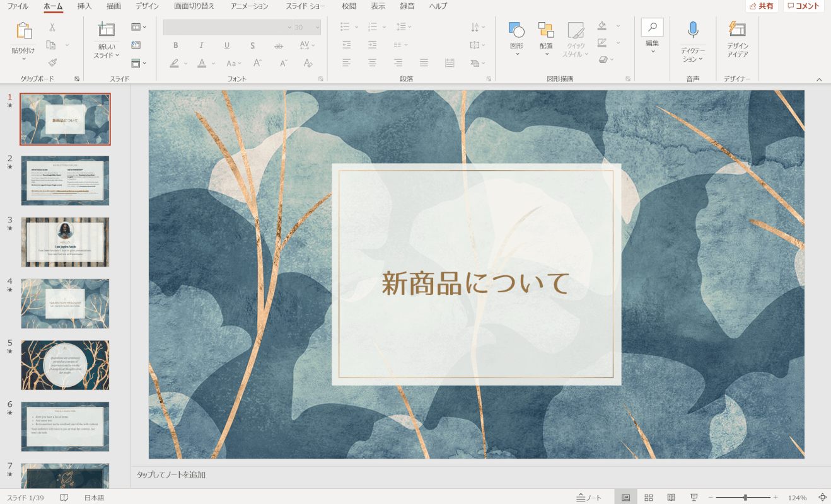Start ディクテーション microphone icon
Viewport: 831px width, 504px height.
693,30
